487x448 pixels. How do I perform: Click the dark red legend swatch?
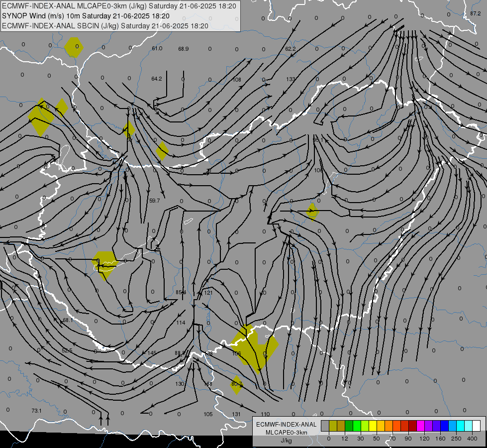(412, 426)
